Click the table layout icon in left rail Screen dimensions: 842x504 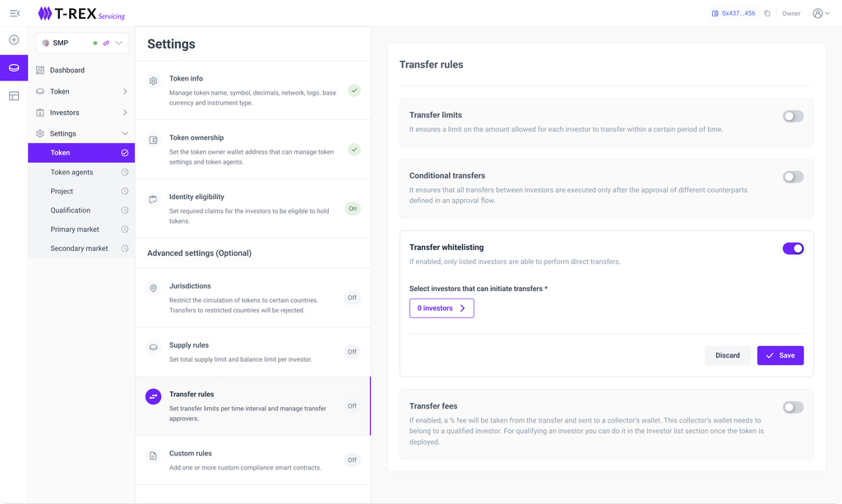coord(14,96)
